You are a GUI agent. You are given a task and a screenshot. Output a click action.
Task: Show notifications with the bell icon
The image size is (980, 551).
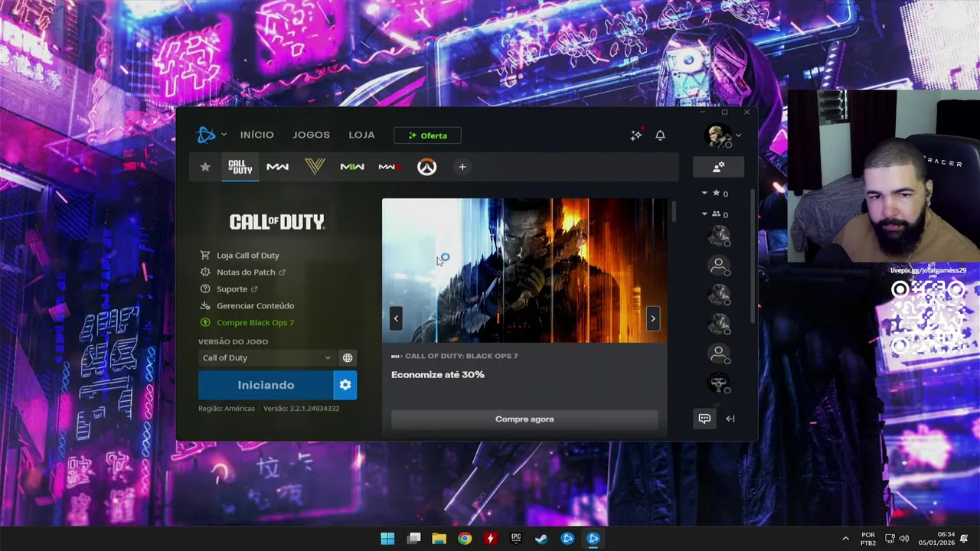tap(660, 135)
